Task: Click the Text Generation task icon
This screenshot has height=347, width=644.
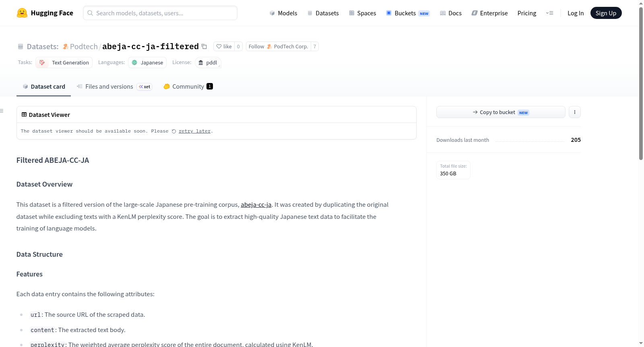Action: [42, 62]
